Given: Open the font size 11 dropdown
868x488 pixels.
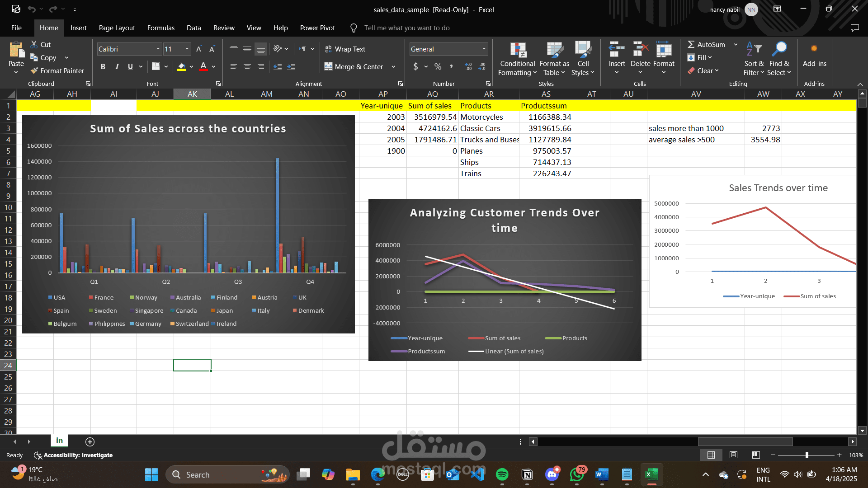Looking at the screenshot, I should click(187, 49).
